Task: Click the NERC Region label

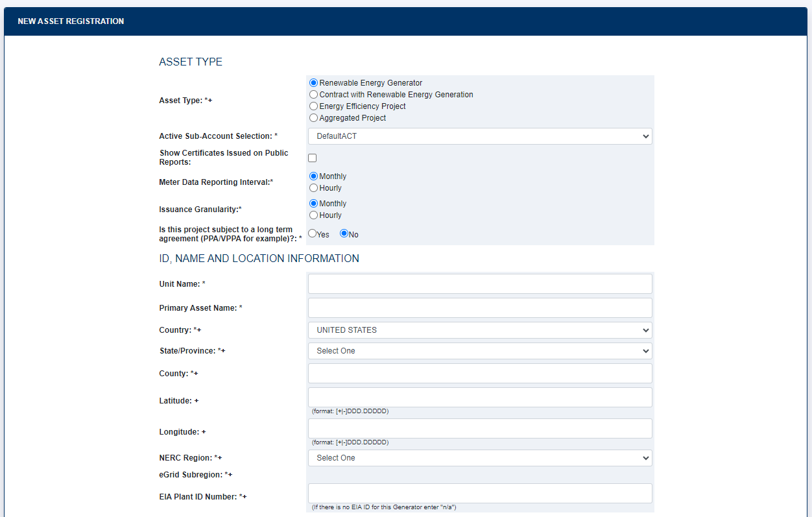Action: (191, 458)
